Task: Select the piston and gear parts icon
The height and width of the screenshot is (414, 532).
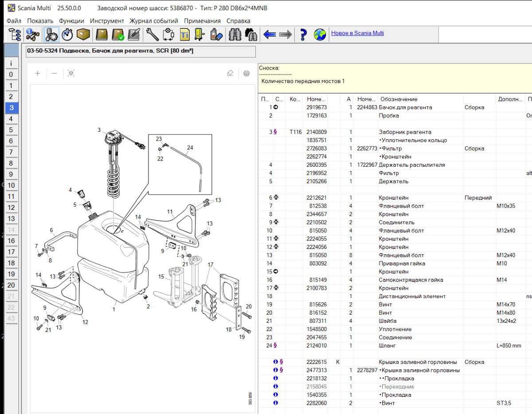Action: pyautogui.click(x=51, y=34)
